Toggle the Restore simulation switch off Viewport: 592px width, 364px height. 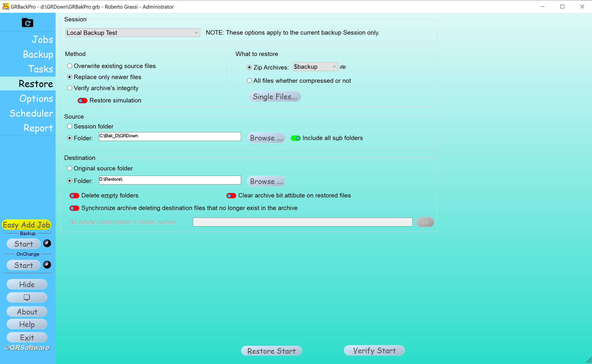point(81,100)
